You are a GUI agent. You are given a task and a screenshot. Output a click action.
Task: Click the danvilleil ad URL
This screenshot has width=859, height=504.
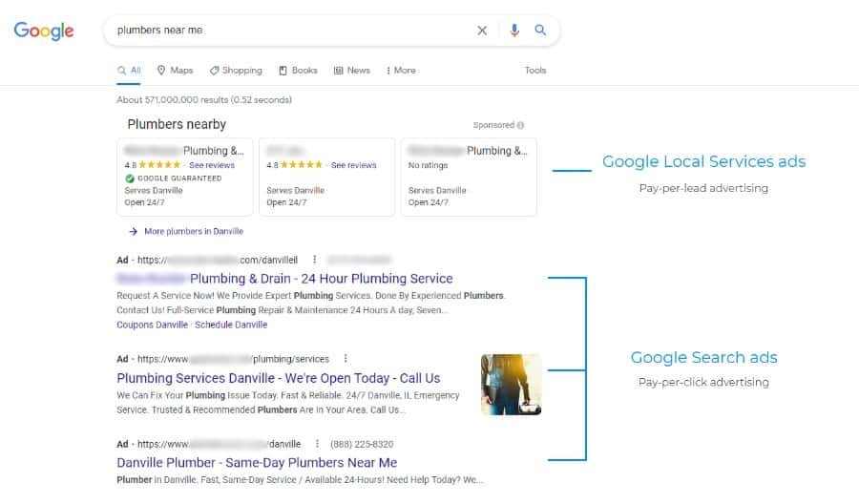click(218, 261)
